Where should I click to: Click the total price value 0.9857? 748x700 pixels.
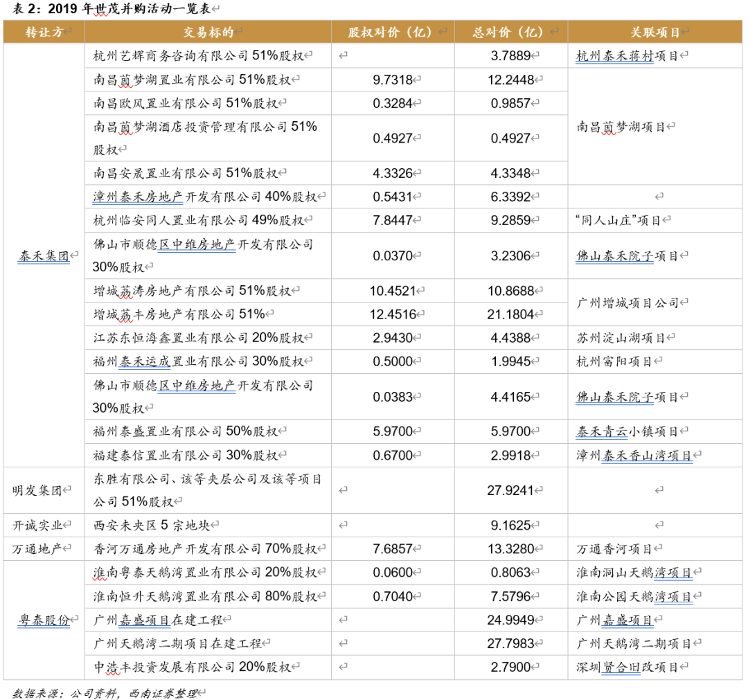(x=510, y=103)
